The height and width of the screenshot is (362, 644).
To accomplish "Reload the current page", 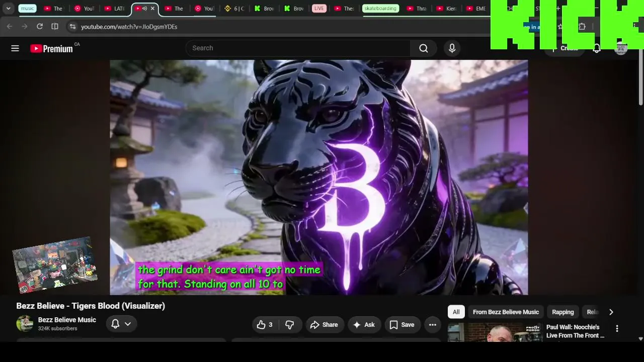I will coord(40,27).
